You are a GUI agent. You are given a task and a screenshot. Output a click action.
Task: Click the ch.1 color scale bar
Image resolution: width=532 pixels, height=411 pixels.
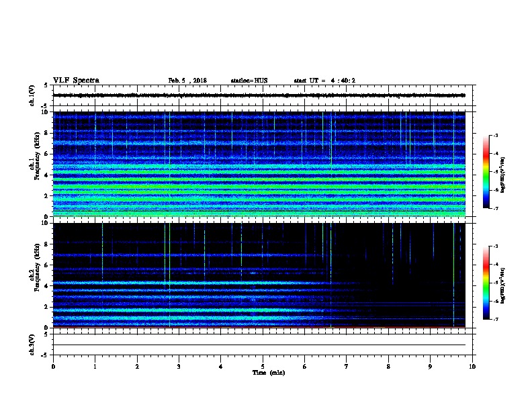click(x=486, y=172)
